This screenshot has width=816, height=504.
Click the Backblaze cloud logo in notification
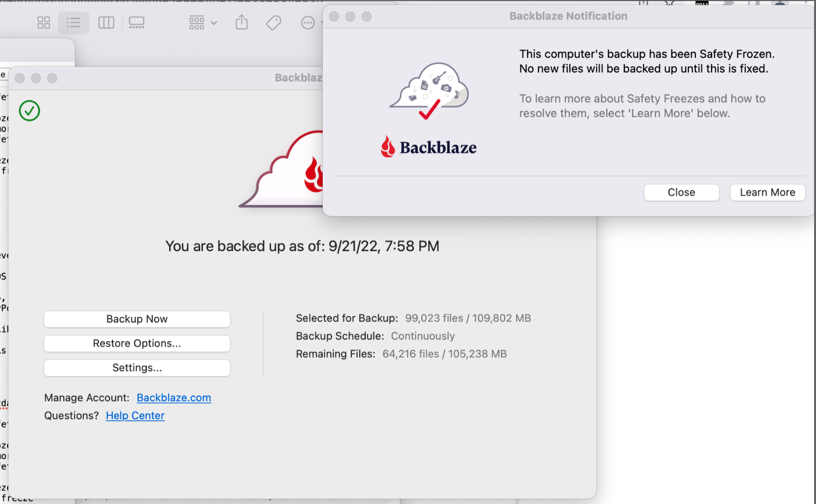point(429,90)
